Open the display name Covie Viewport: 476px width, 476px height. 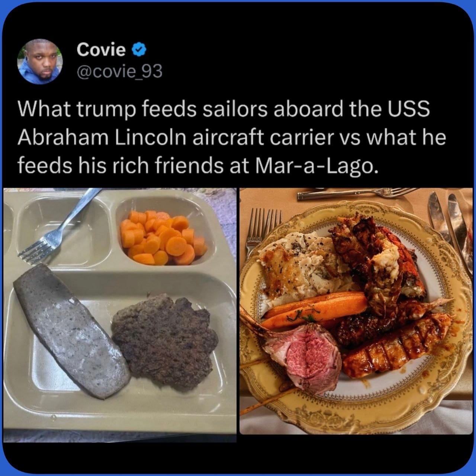[x=101, y=49]
